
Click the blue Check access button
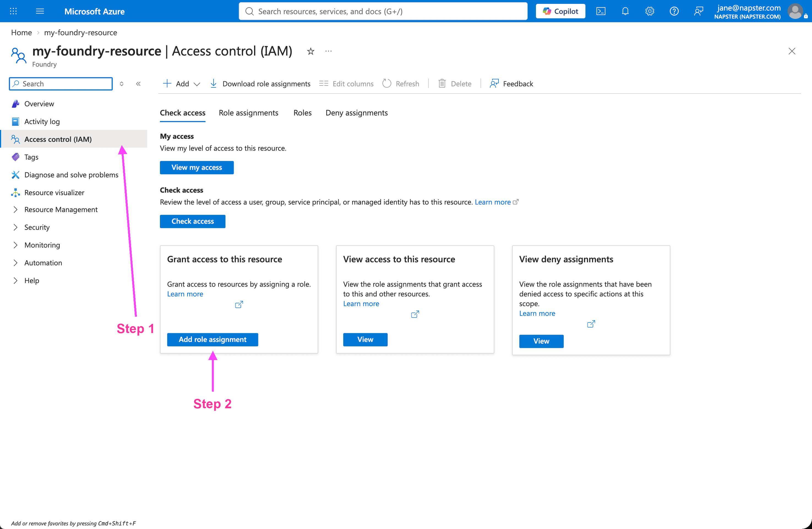tap(192, 221)
